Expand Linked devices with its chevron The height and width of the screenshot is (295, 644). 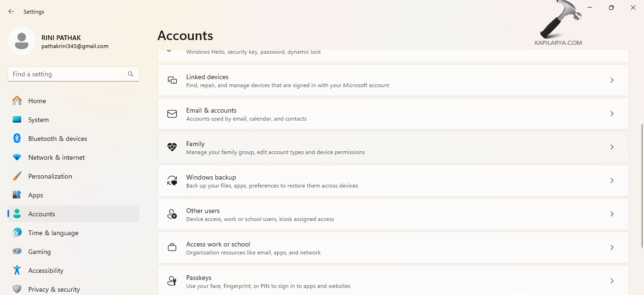click(612, 80)
